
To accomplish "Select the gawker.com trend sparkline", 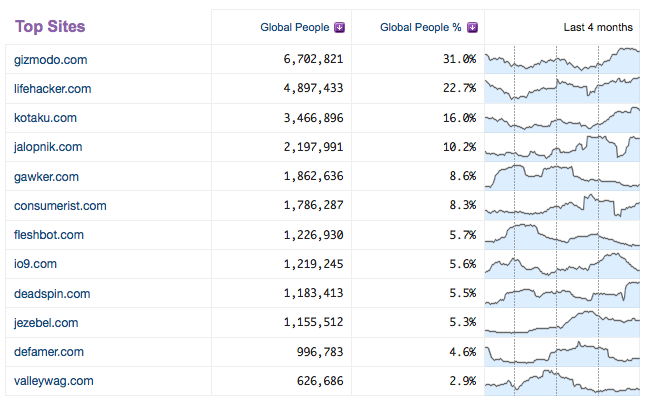I will [x=562, y=176].
